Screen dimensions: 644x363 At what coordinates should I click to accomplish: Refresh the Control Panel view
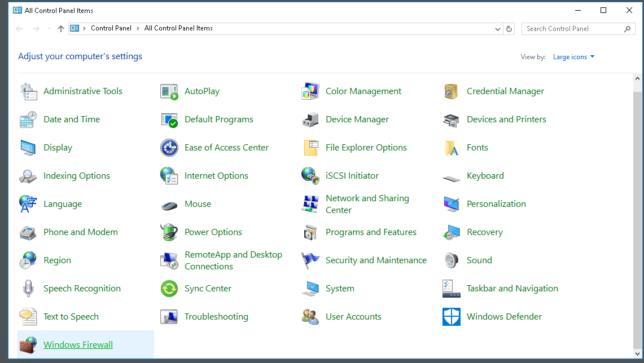(509, 29)
